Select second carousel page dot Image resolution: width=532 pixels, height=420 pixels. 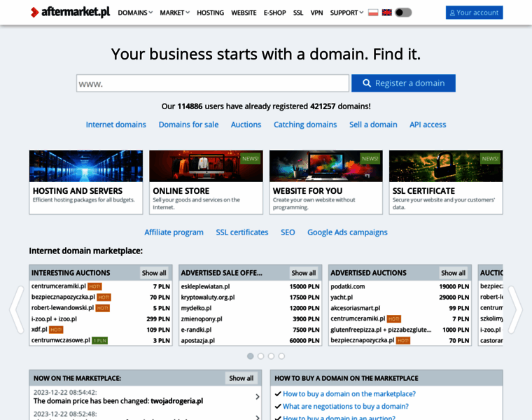260,356
